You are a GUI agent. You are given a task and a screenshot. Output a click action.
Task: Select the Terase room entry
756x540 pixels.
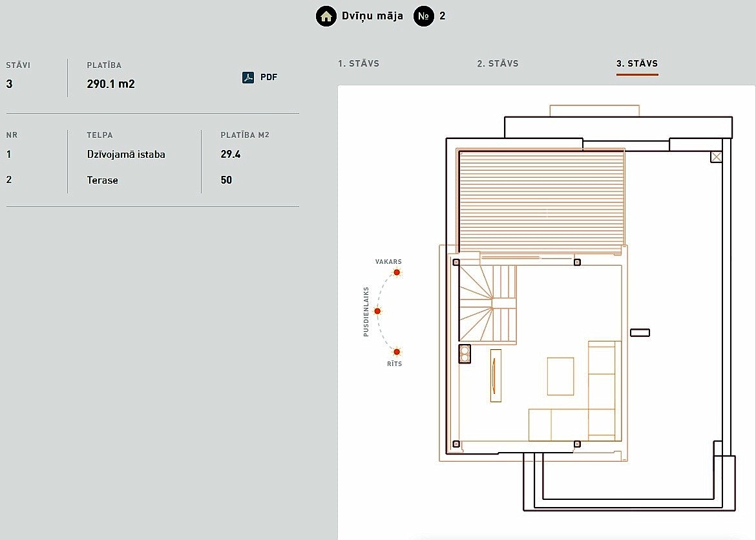click(103, 180)
